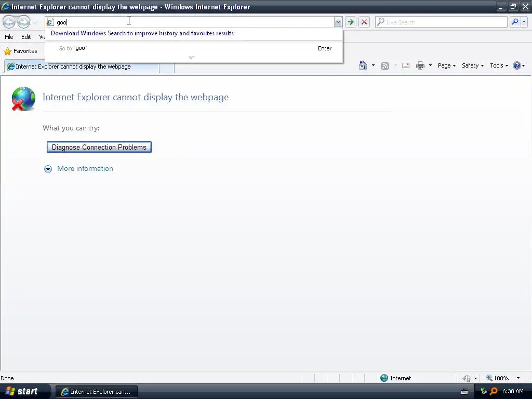Open the Tools menu
This screenshot has width=532, height=399.
click(499, 65)
